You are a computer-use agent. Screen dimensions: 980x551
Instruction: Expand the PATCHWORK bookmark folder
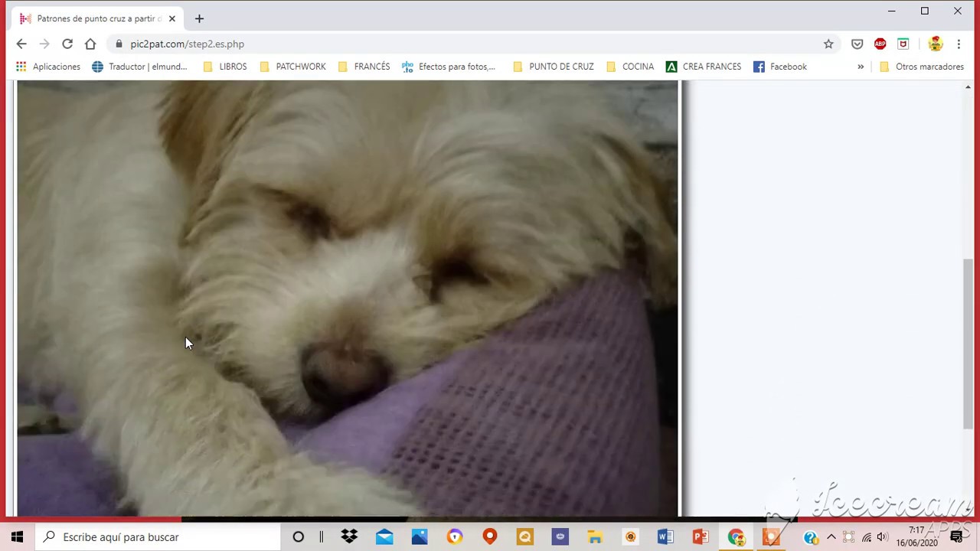point(293,67)
